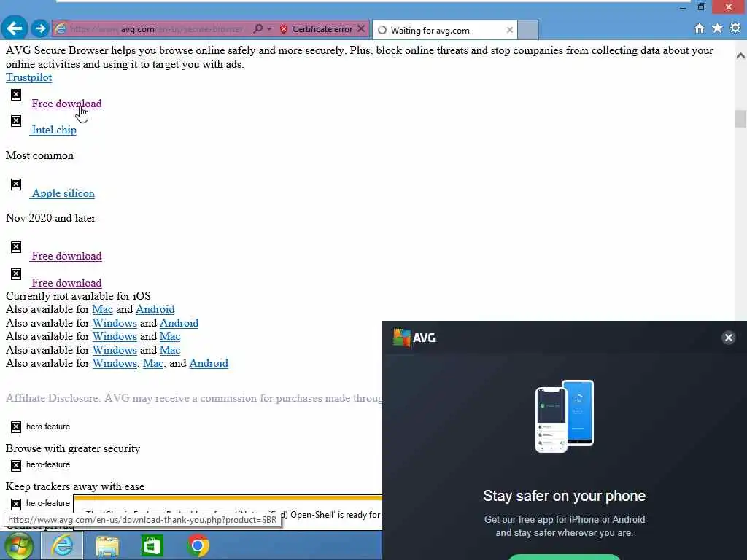747x560 pixels.
Task: Click broken image beside first Free download
Action: click(16, 94)
